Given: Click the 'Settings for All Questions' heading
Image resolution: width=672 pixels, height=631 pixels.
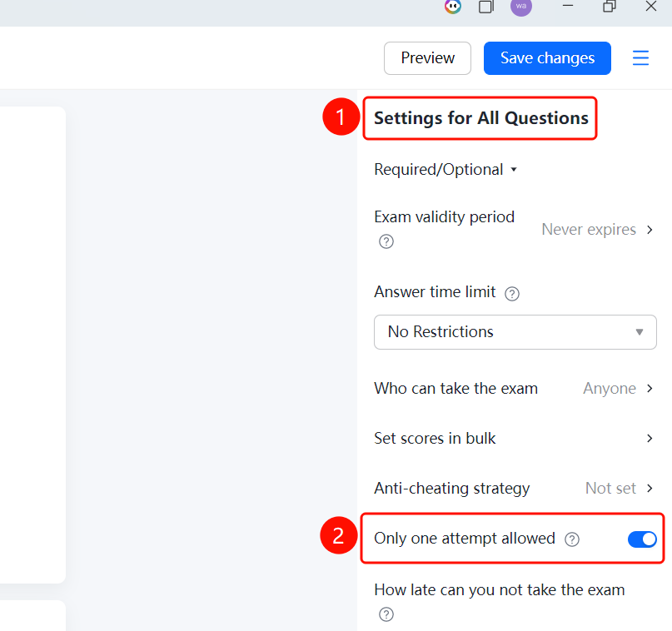Looking at the screenshot, I should [x=480, y=118].
